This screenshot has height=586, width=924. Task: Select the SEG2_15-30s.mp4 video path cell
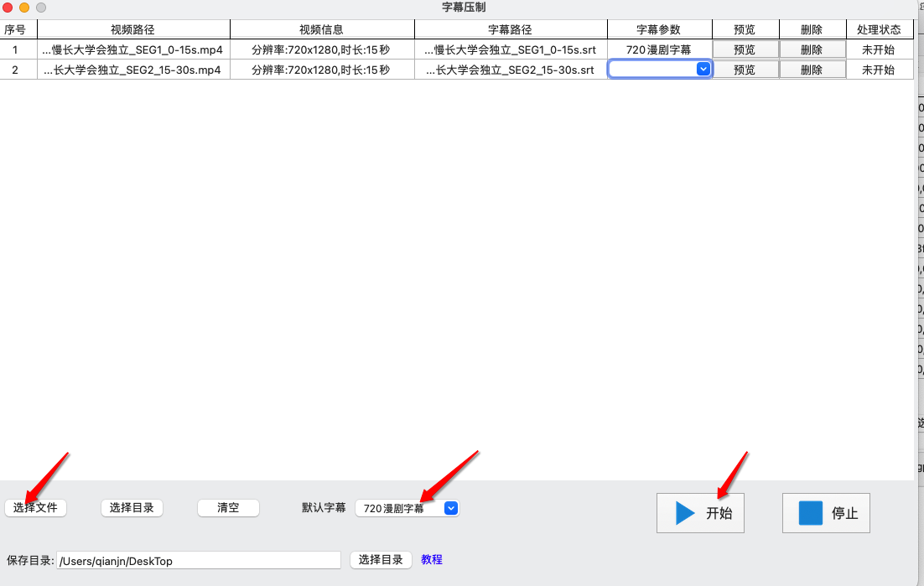click(x=133, y=70)
